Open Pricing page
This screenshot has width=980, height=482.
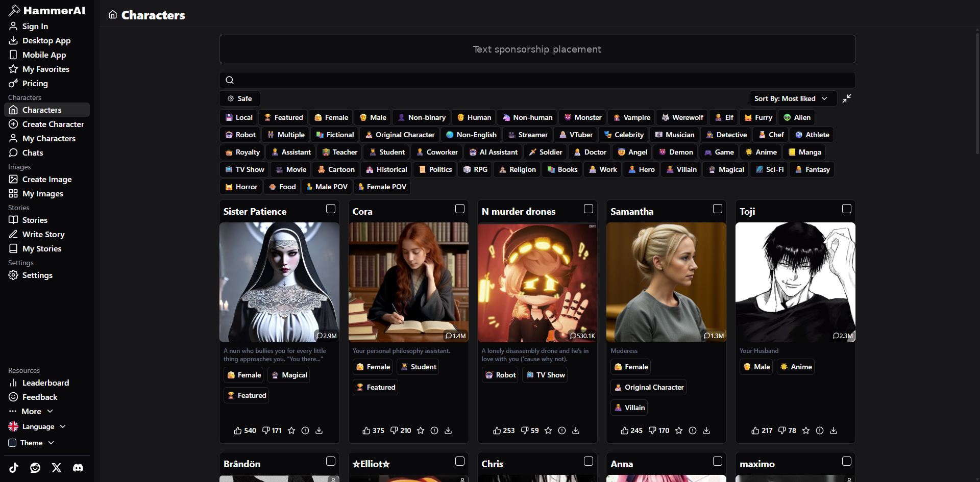pyautogui.click(x=47, y=83)
